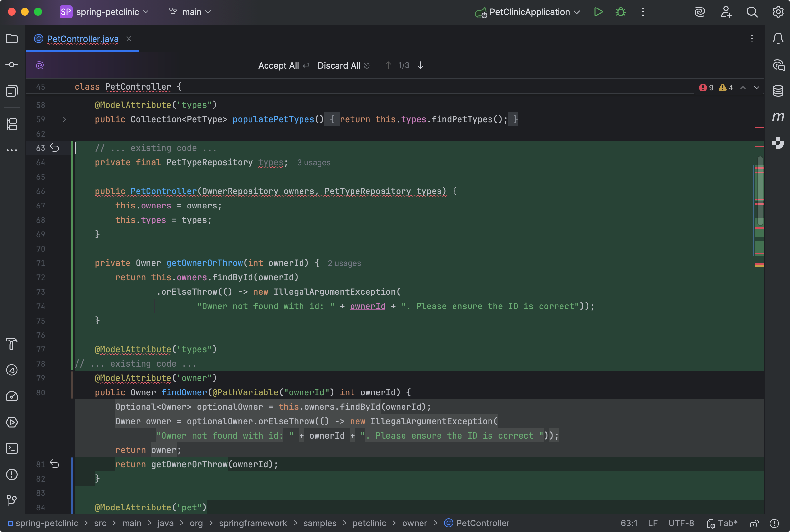Revert the change on line 63
Screen dimensions: 790x532
pyautogui.click(x=55, y=148)
